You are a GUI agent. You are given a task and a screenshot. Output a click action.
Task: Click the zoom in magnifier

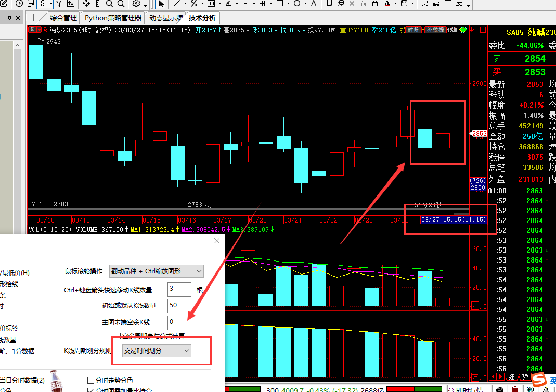click(x=109, y=4)
